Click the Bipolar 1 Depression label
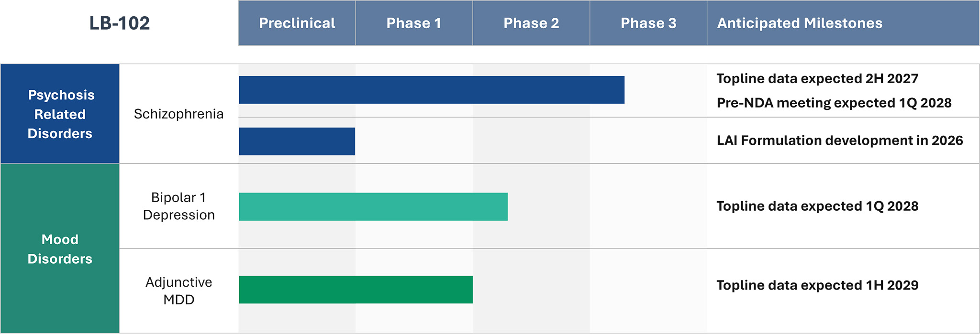Image resolution: width=980 pixels, height=334 pixels. [x=178, y=206]
